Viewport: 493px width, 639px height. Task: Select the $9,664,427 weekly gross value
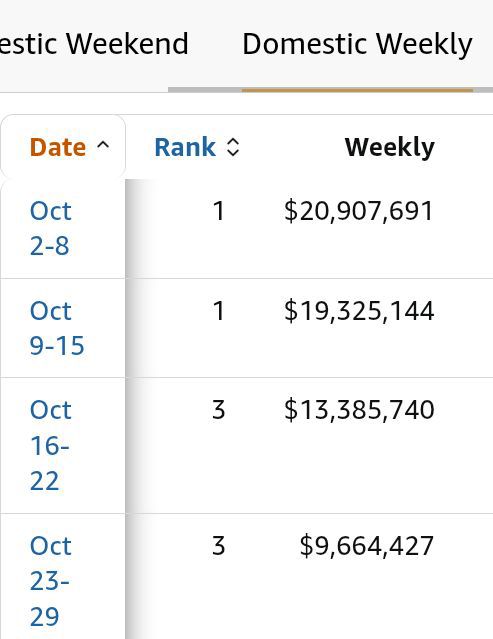pyautogui.click(x=366, y=546)
